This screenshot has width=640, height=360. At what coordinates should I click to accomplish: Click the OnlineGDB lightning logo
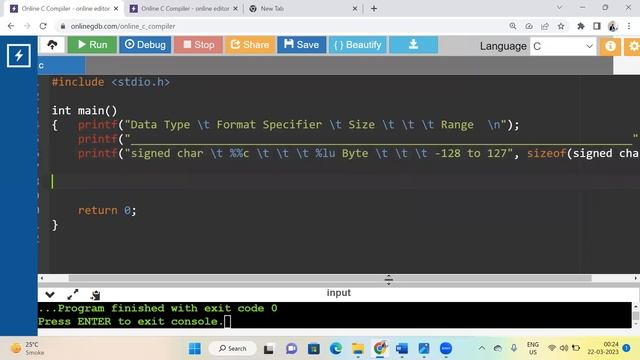coord(18,56)
